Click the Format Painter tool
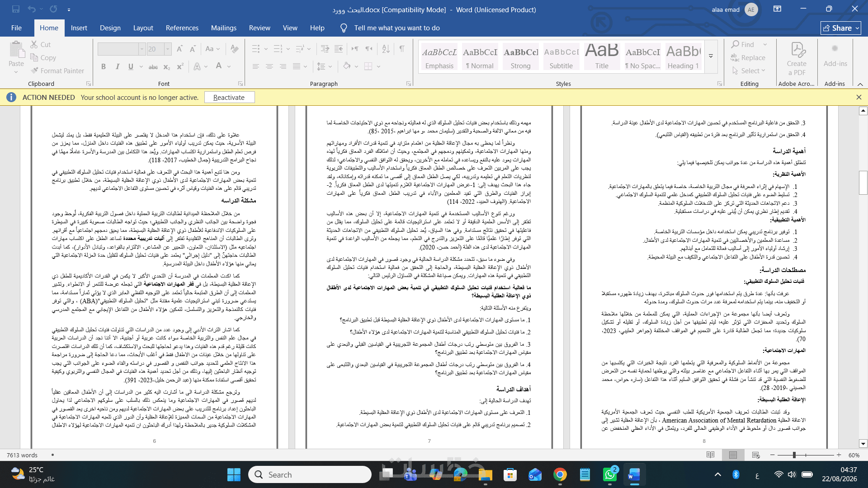The width and height of the screenshot is (868, 488). [57, 70]
